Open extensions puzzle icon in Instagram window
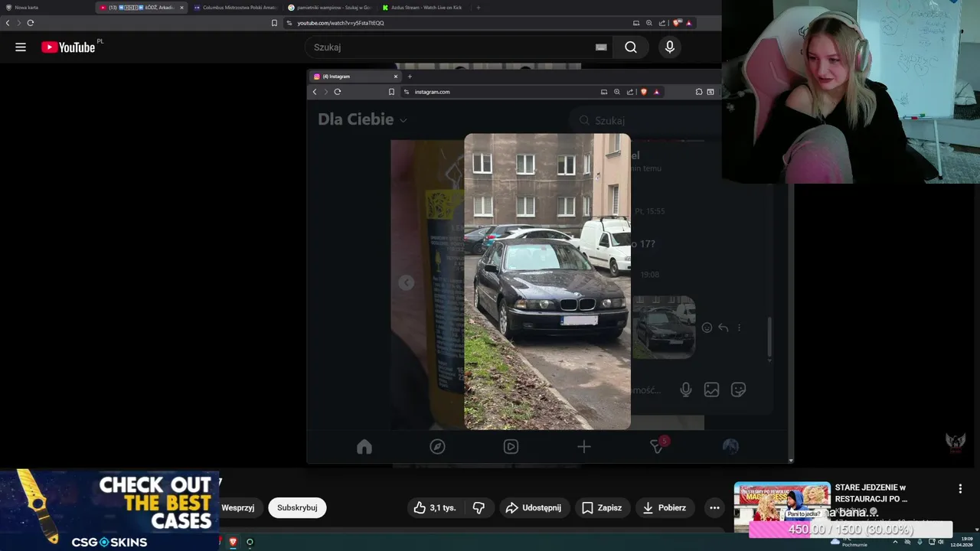Screen dimensions: 980x551 coord(699,92)
